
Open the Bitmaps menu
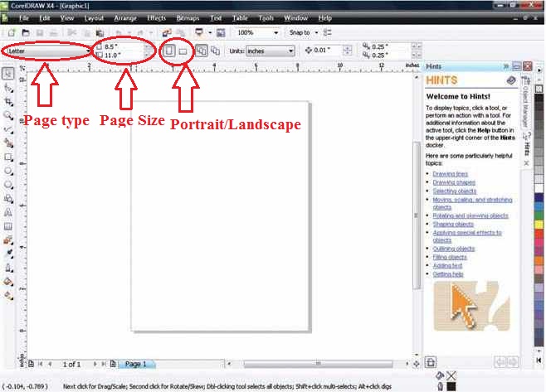[x=188, y=18]
